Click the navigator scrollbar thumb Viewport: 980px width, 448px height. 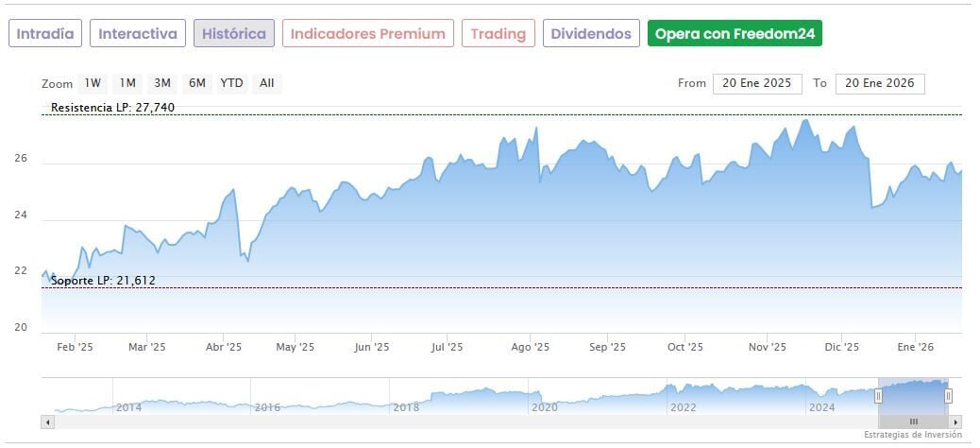tap(913, 421)
